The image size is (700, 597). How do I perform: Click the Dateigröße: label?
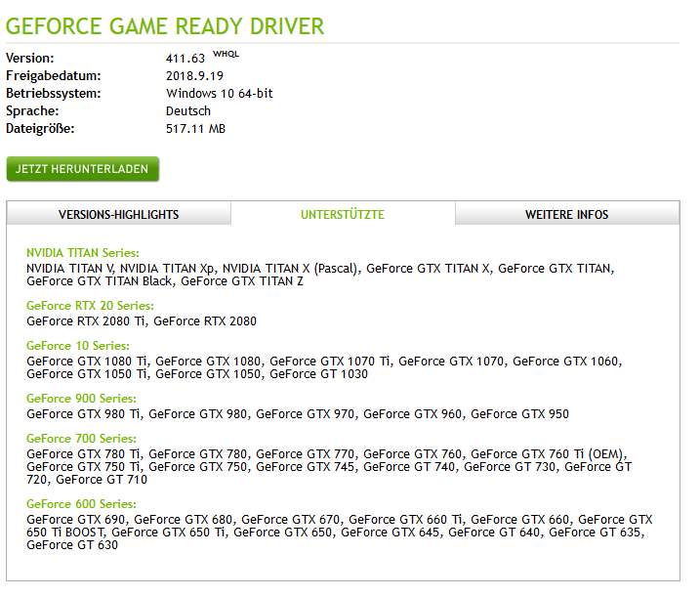pyautogui.click(x=40, y=129)
